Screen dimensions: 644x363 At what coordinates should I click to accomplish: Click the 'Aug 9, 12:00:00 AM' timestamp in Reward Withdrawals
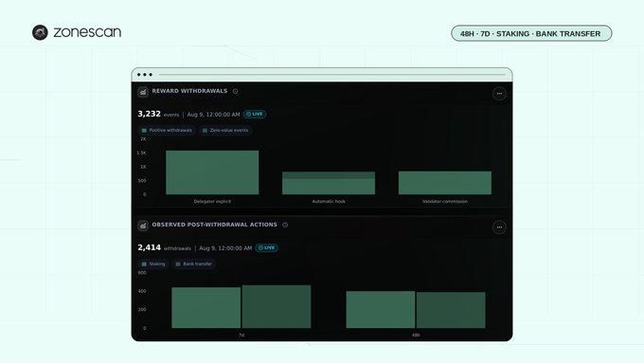(213, 115)
